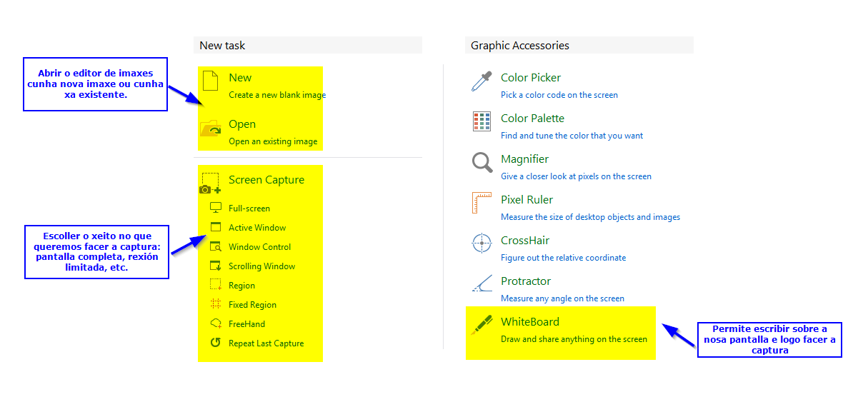Choose Full-screen capture mode
This screenshot has height=402, width=868.
coord(249,208)
